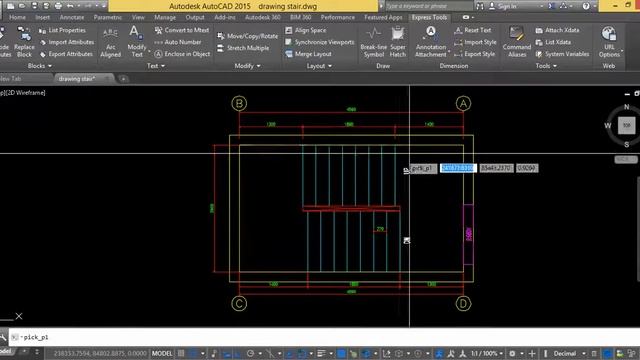Click Attach Xdata tool

tap(557, 30)
